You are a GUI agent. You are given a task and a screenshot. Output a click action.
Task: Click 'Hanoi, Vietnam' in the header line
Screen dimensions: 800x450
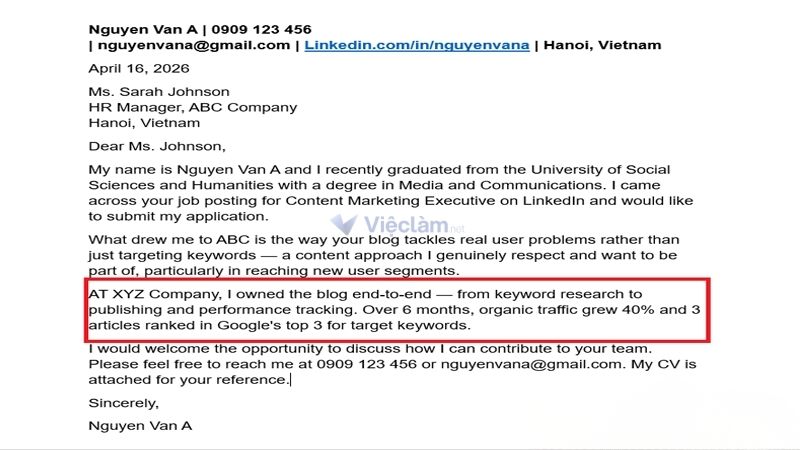pos(602,45)
